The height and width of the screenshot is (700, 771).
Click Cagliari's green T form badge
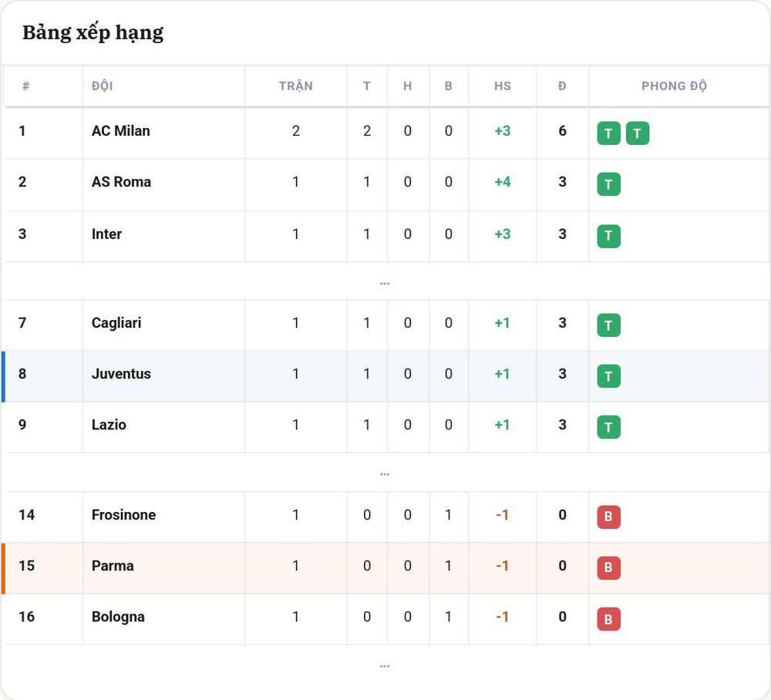tap(609, 325)
